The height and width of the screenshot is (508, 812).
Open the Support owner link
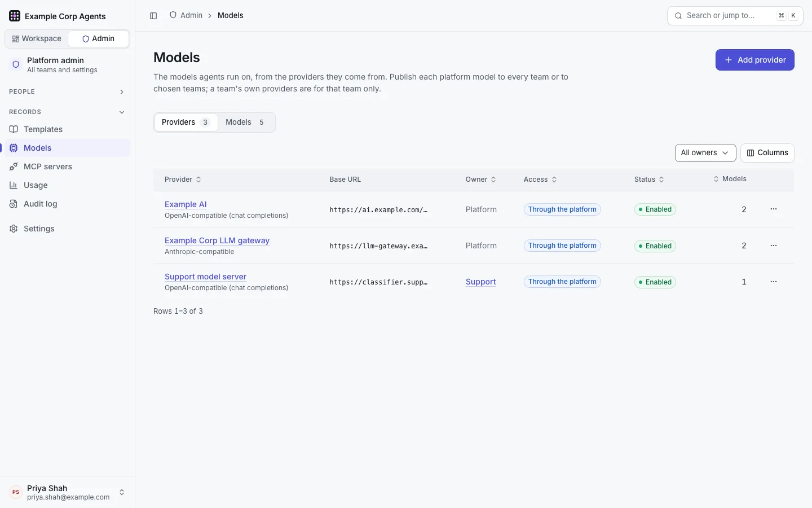pyautogui.click(x=480, y=282)
